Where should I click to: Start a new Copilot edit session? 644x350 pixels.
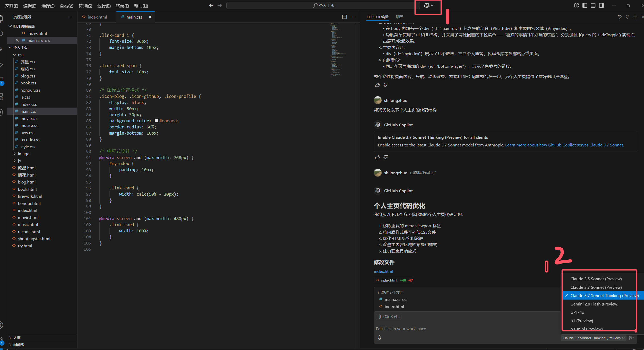click(635, 17)
